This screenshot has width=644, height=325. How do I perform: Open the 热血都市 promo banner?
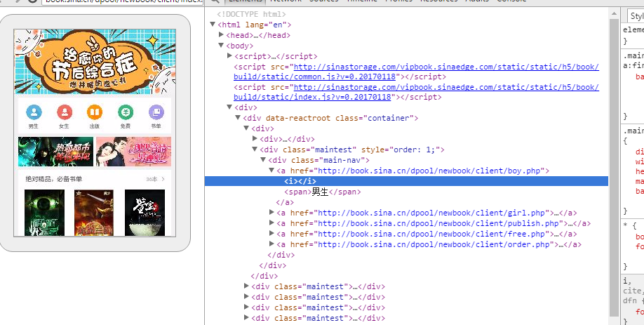[56, 152]
